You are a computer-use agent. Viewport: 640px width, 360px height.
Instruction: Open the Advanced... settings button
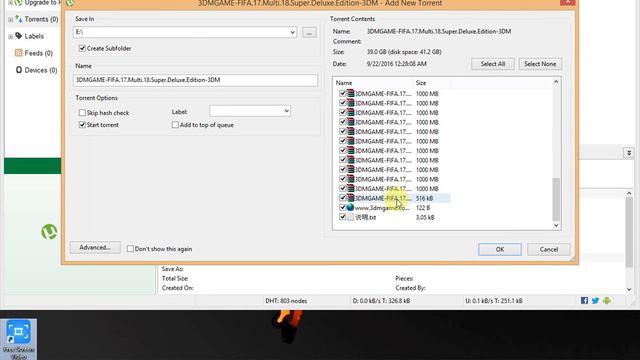click(x=95, y=248)
